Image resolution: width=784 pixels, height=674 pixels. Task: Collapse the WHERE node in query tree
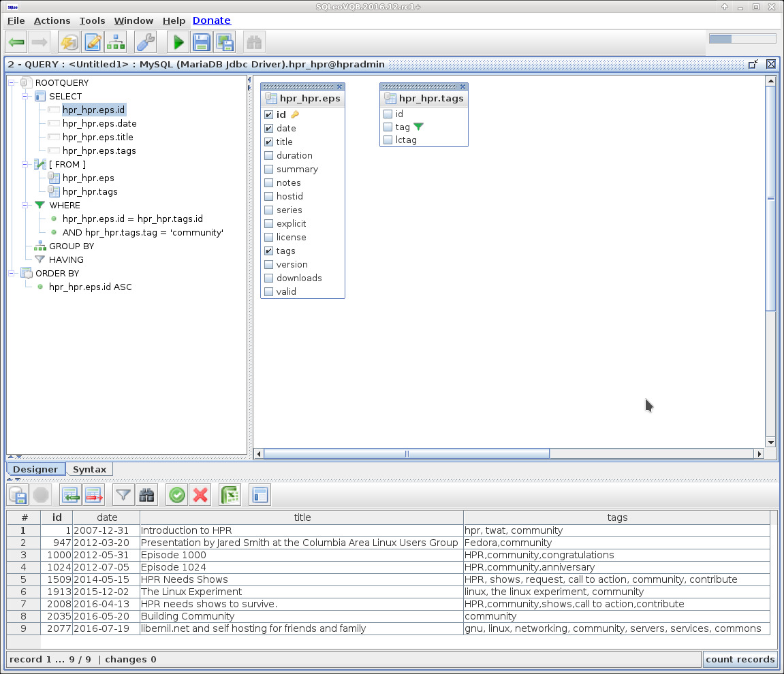[x=26, y=205]
